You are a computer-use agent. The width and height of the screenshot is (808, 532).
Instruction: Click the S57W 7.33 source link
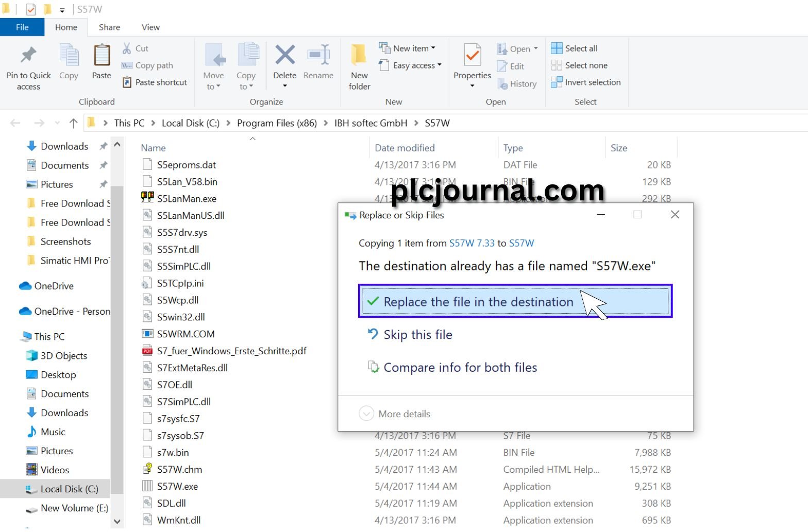click(x=472, y=243)
